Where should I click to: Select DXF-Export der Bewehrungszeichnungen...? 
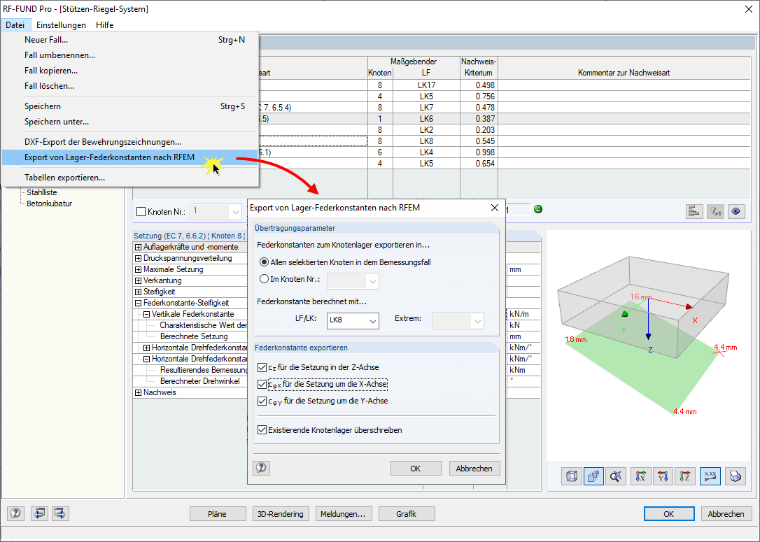(x=130, y=142)
